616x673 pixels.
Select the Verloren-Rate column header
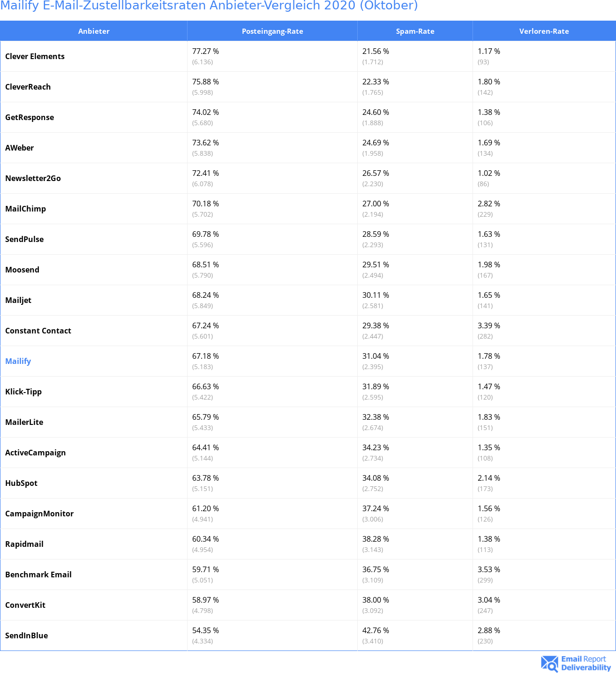coord(544,31)
